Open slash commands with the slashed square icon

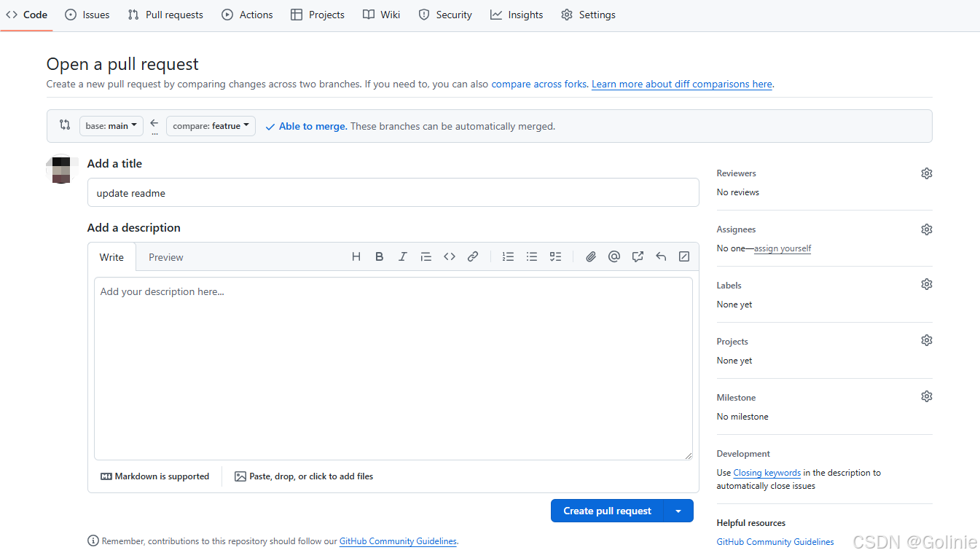coord(684,256)
